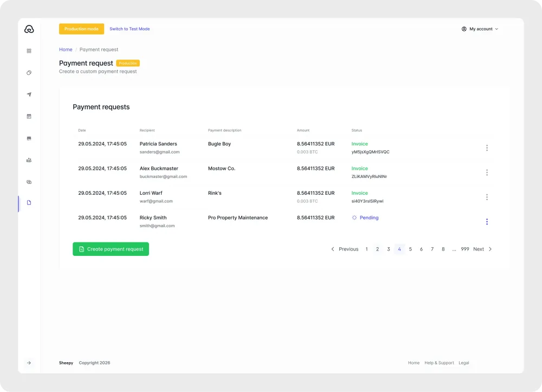Select current page 4
This screenshot has width=542, height=392.
pos(399,249)
